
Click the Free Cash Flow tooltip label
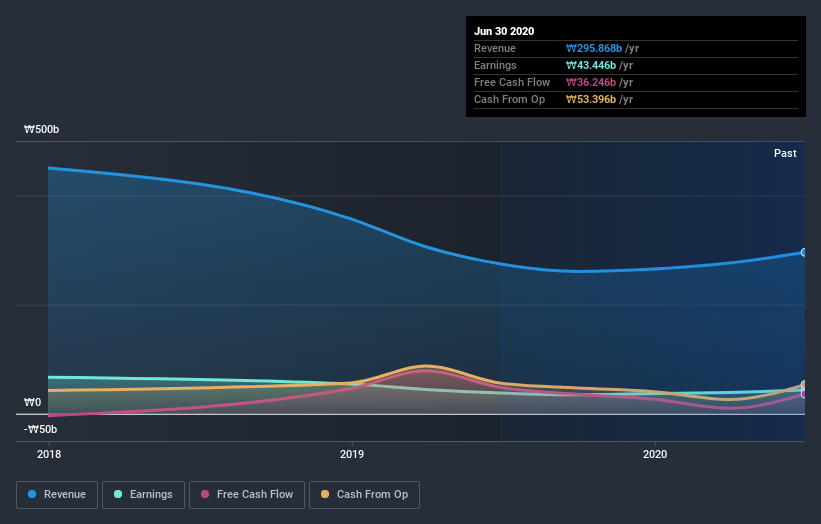coord(512,82)
